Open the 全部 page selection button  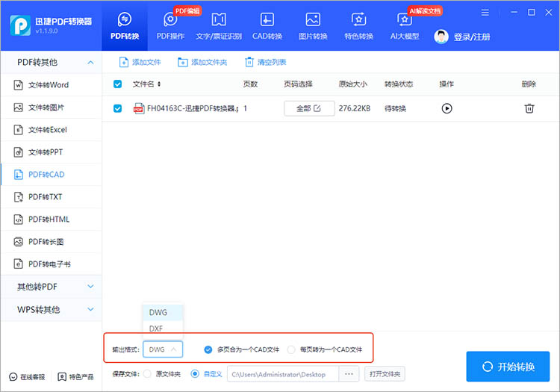point(309,108)
